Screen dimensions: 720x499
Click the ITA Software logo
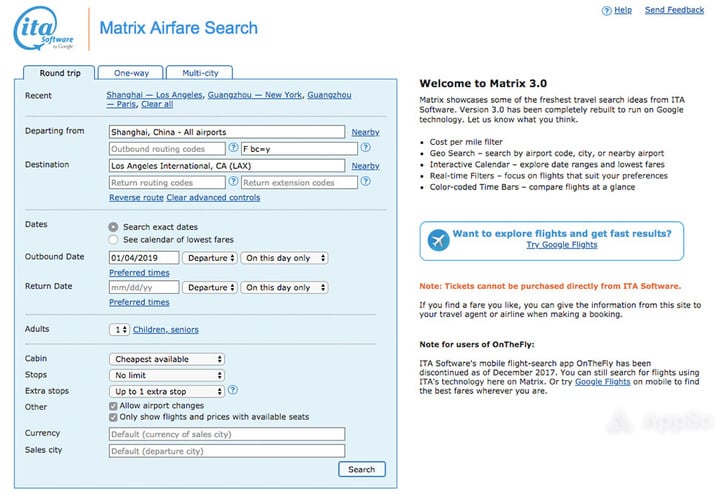pyautogui.click(x=44, y=28)
